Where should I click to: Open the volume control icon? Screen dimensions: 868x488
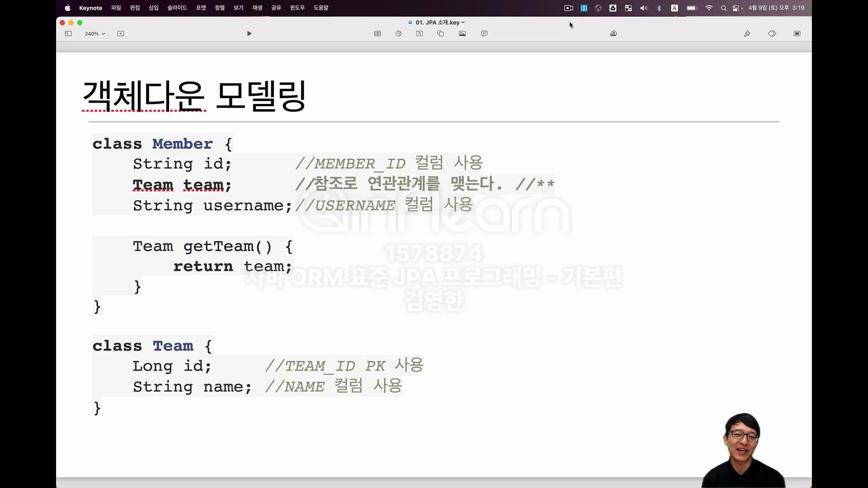pos(644,8)
